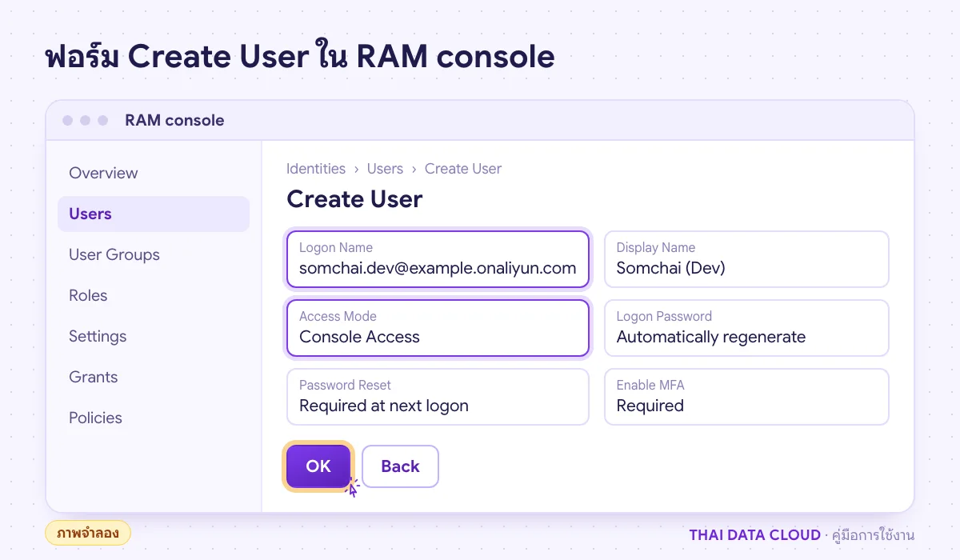This screenshot has height=560, width=960.
Task: Click the Users breadcrumb link
Action: pyautogui.click(x=385, y=169)
